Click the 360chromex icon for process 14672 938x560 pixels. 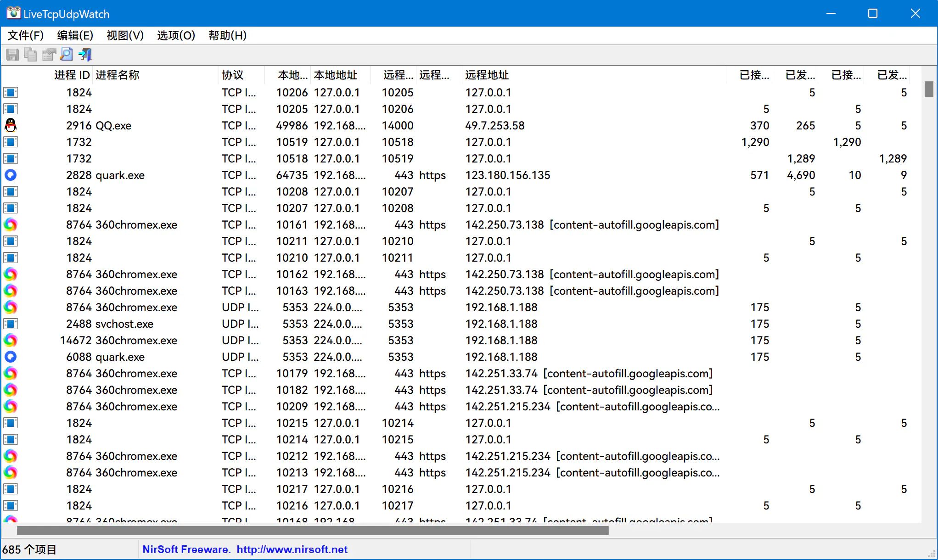[x=11, y=340]
